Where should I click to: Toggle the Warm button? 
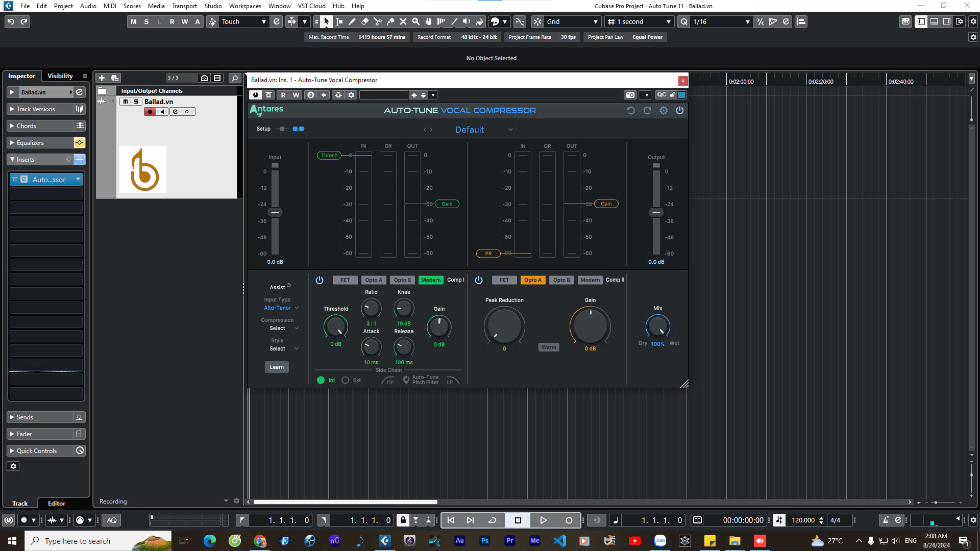[549, 347]
